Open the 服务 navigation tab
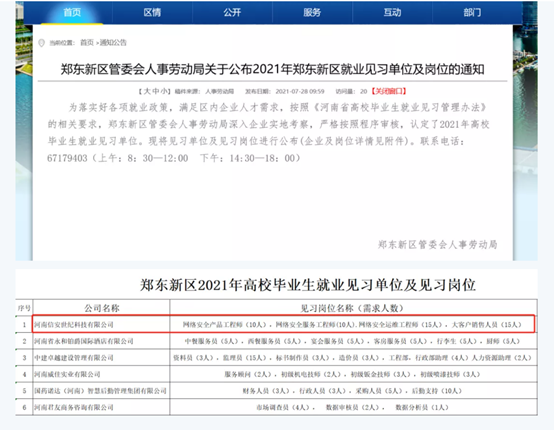 312,12
